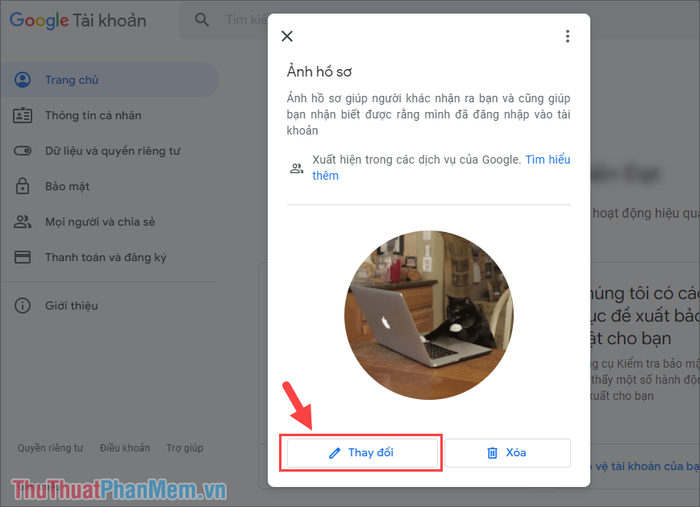The width and height of the screenshot is (700, 507).
Task: Click the pencil icon on Thay đổi
Action: pyautogui.click(x=334, y=453)
